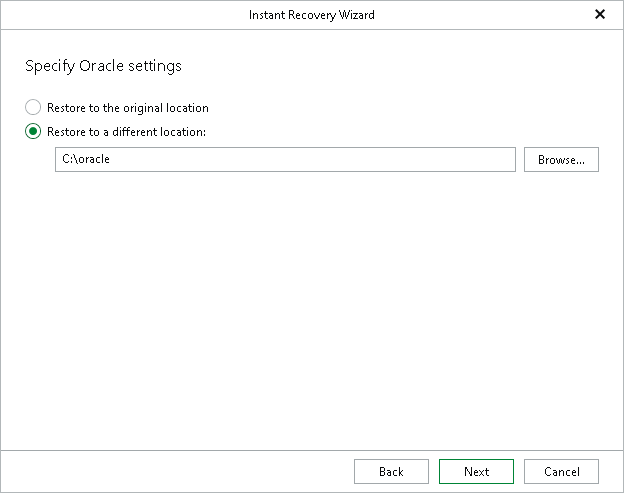The height and width of the screenshot is (493, 624).
Task: Click the 'Specify Oracle settings' heading
Action: [x=103, y=67]
